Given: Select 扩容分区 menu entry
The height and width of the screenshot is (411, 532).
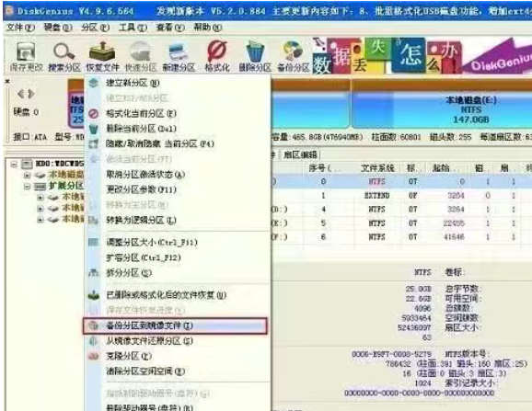Looking at the screenshot, I should (x=178, y=257).
